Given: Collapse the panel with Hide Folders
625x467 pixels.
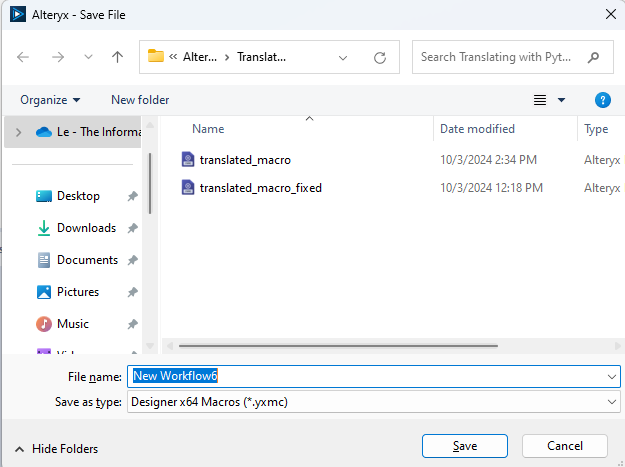Looking at the screenshot, I should tap(56, 449).
